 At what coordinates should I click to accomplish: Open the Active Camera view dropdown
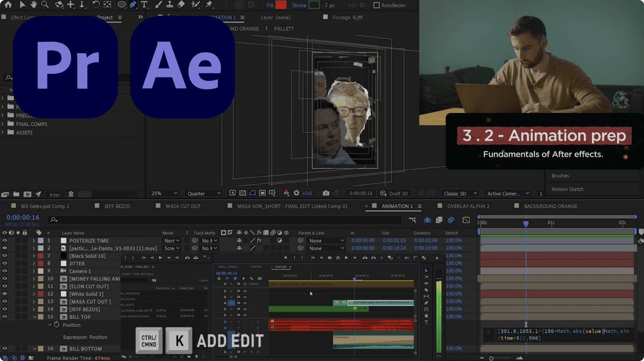pos(508,193)
